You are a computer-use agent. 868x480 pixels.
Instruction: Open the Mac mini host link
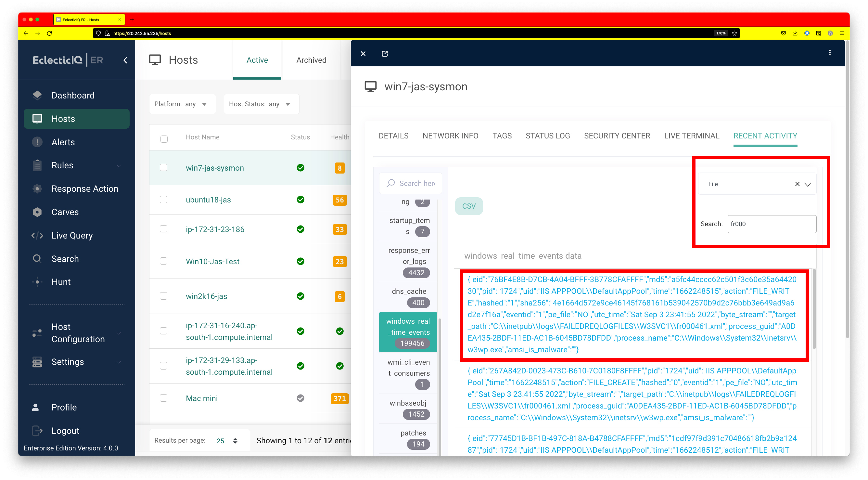tap(201, 398)
